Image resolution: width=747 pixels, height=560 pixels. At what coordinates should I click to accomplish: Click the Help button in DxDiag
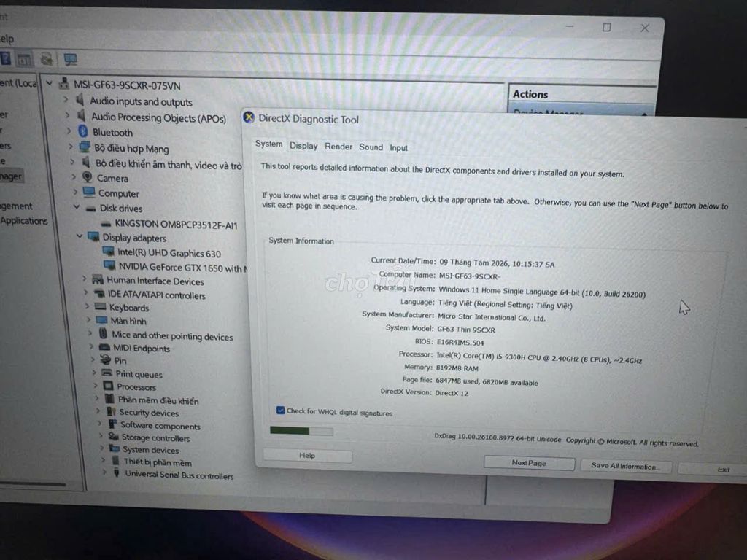307,456
